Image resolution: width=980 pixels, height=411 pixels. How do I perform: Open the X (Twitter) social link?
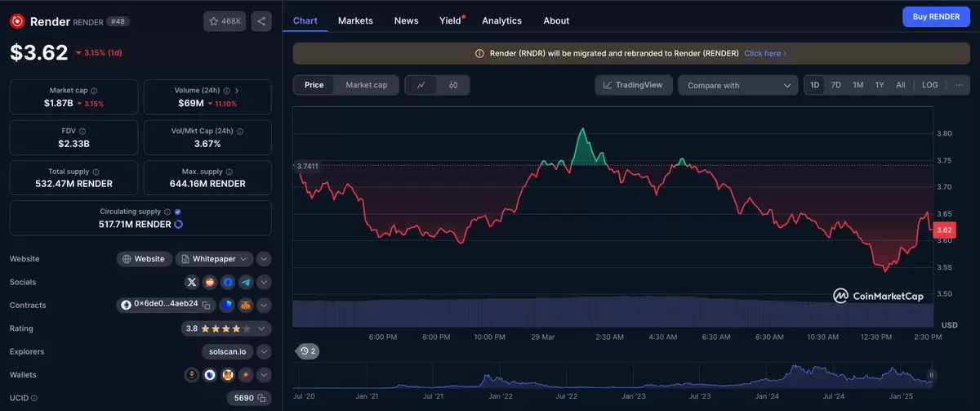point(192,282)
